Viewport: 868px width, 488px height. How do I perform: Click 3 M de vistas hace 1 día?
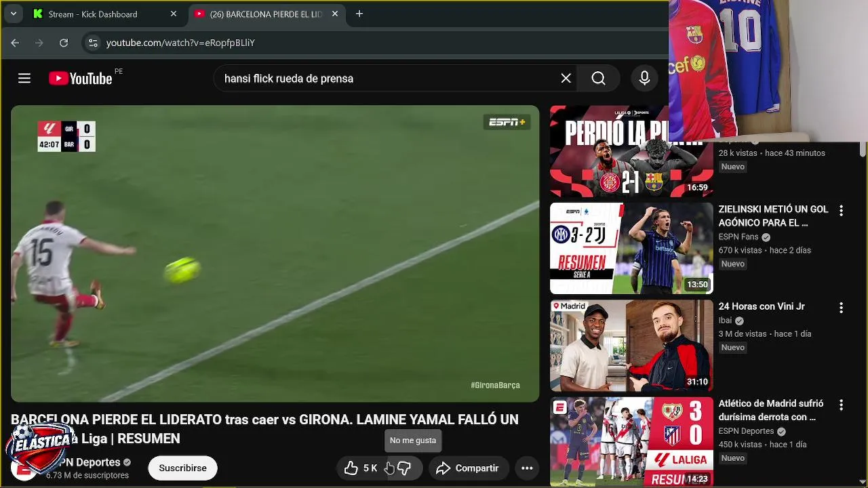pos(765,333)
